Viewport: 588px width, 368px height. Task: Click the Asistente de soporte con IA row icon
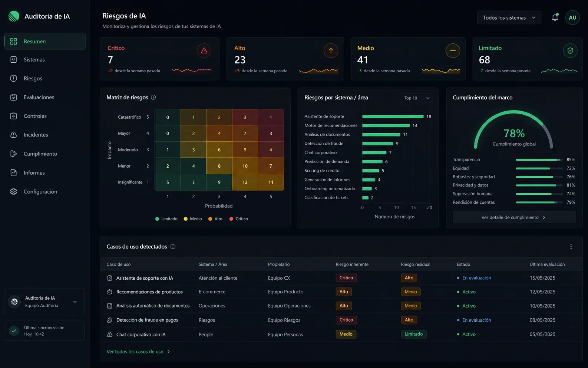pyautogui.click(x=110, y=278)
